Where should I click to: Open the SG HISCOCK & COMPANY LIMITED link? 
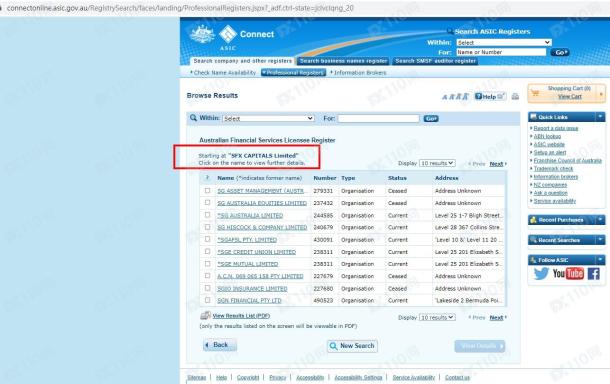coord(262,227)
